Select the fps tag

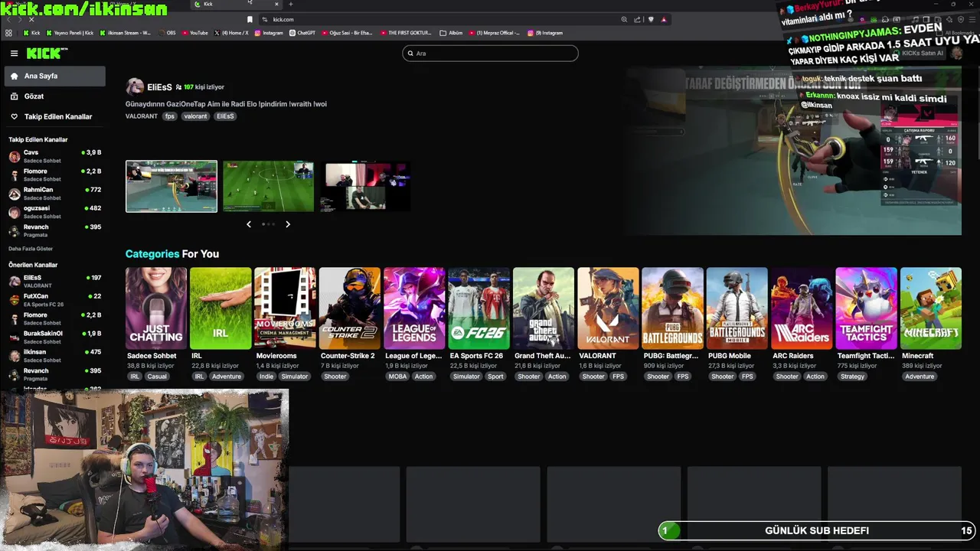[x=170, y=116]
